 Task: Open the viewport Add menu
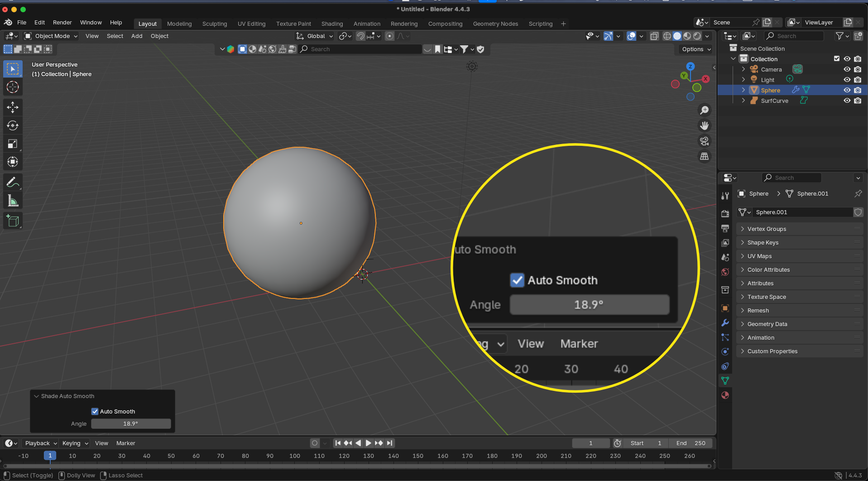137,36
